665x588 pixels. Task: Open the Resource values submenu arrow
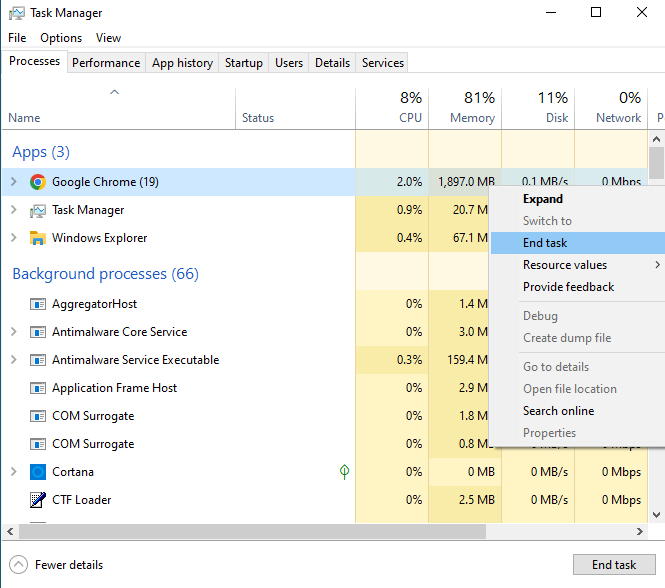point(657,265)
